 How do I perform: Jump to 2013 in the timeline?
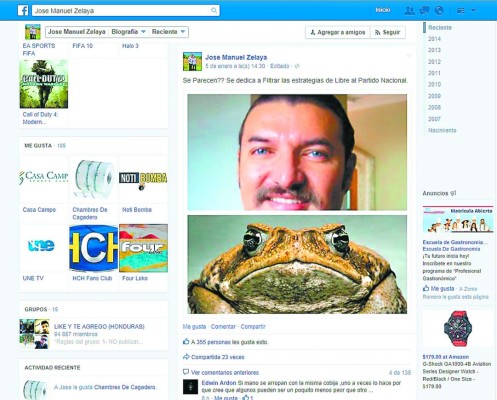434,50
